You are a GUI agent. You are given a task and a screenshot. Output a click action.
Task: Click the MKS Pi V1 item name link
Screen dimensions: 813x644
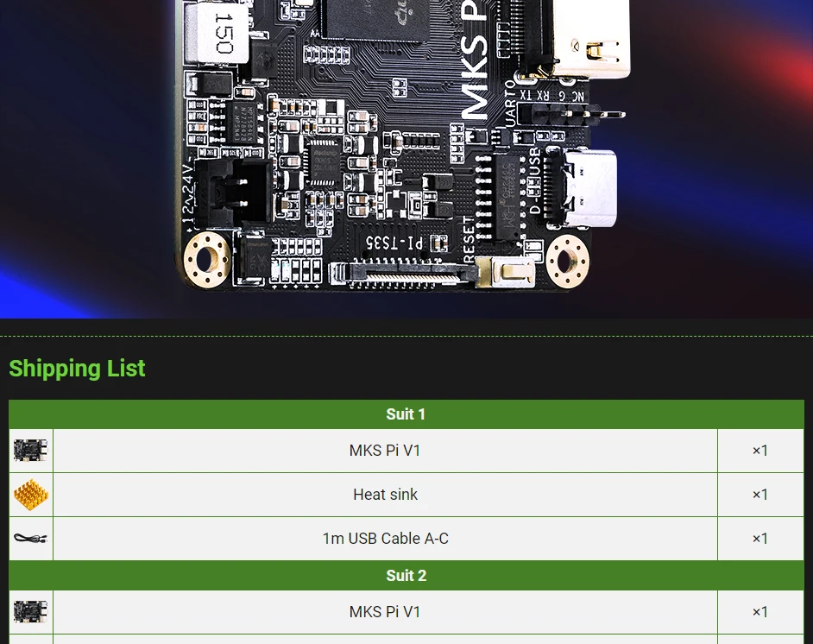pyautogui.click(x=385, y=450)
